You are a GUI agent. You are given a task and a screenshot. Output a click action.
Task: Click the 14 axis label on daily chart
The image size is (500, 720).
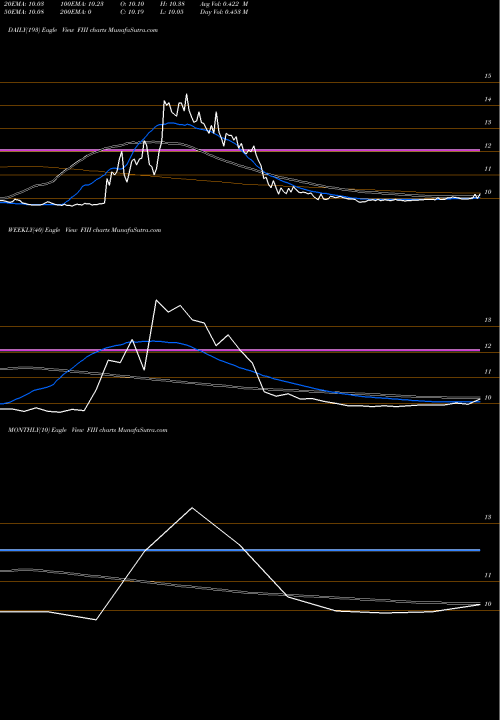click(488, 99)
